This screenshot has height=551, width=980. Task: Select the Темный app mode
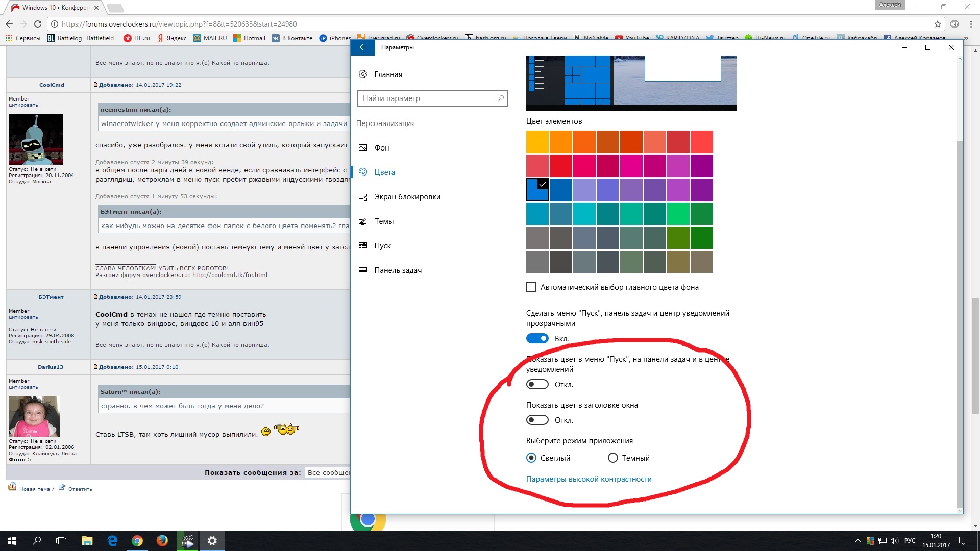(613, 458)
